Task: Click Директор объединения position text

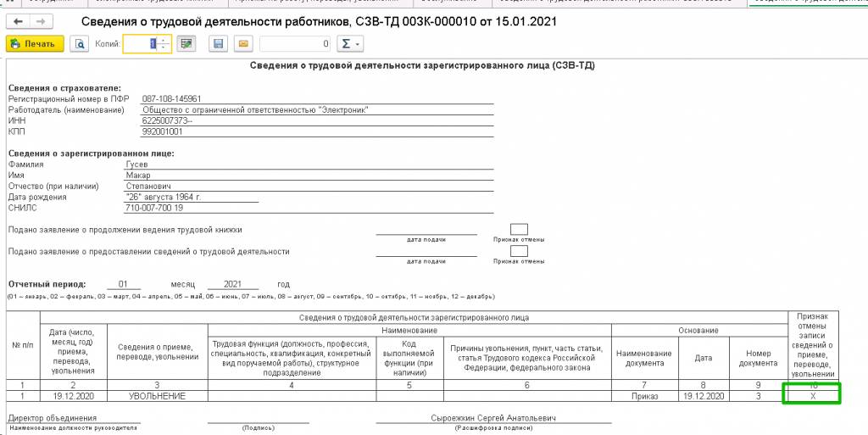Action: click(53, 418)
